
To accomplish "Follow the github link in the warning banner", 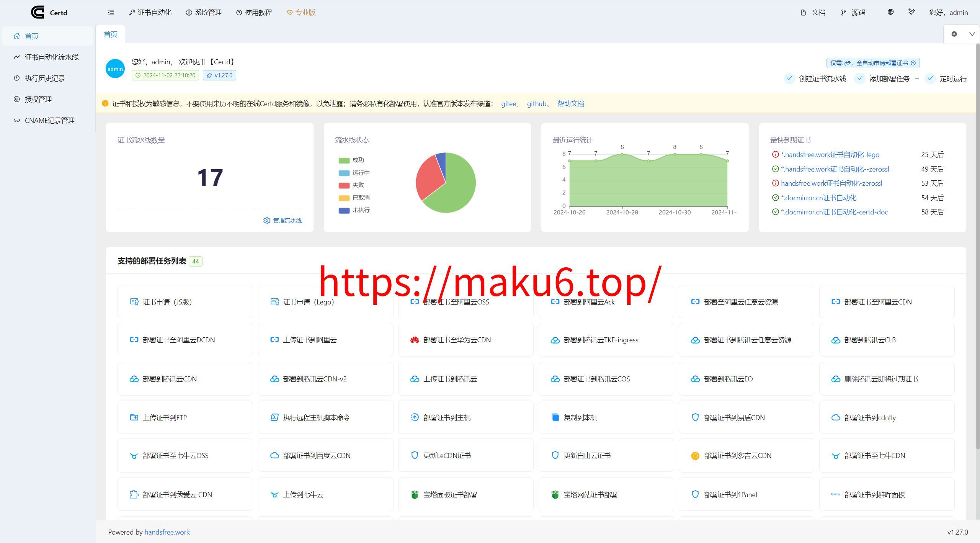I will (x=536, y=104).
